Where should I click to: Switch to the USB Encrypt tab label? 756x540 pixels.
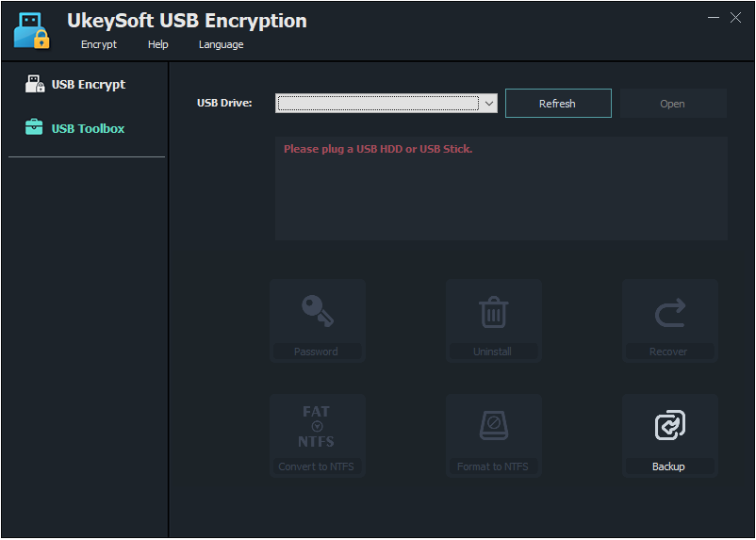(x=89, y=85)
